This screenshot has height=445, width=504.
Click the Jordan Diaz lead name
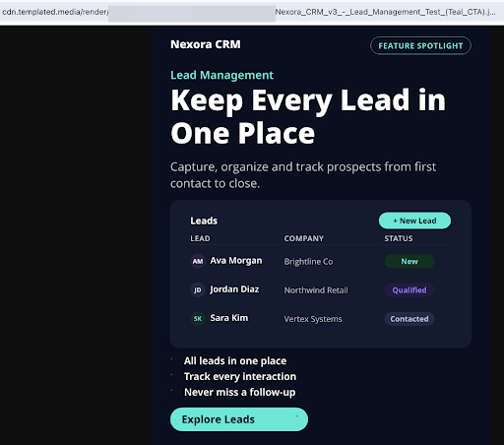click(234, 289)
